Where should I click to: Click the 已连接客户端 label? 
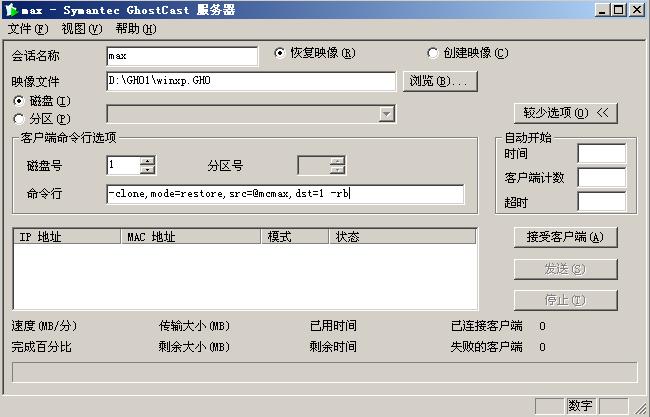tap(486, 326)
